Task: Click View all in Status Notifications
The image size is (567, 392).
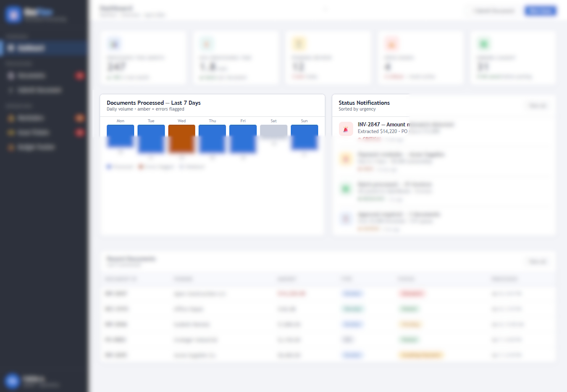Action: (x=538, y=106)
